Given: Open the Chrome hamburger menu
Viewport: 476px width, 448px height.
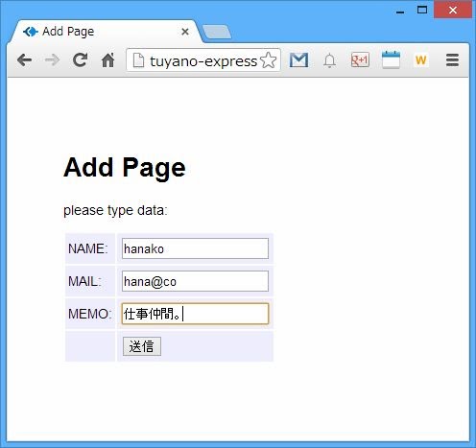Looking at the screenshot, I should tap(452, 60).
